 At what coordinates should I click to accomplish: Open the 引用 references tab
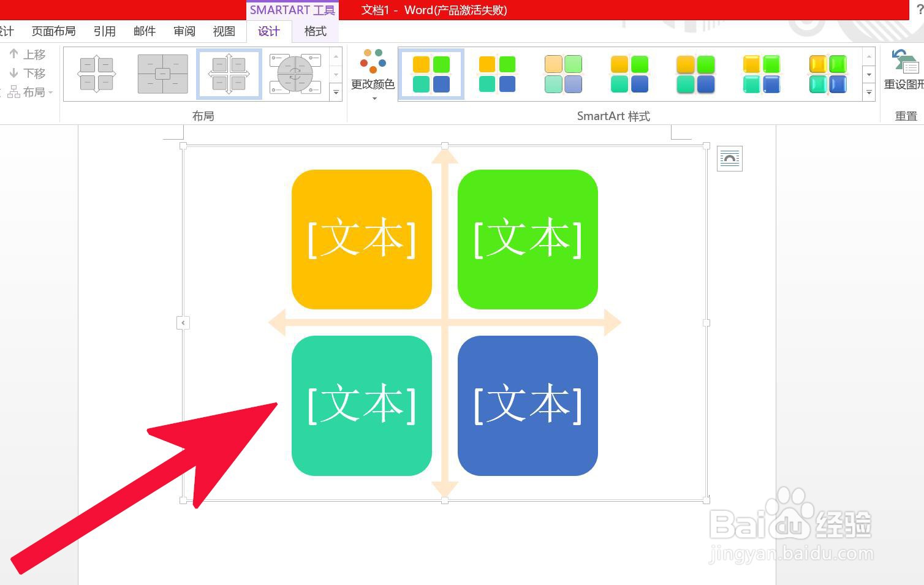click(105, 31)
